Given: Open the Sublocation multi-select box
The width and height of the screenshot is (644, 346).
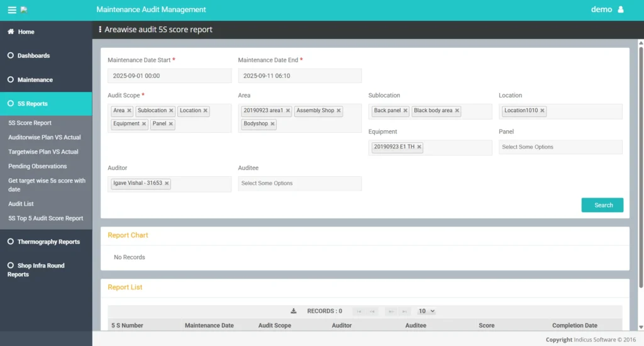Looking at the screenshot, I should point(430,111).
